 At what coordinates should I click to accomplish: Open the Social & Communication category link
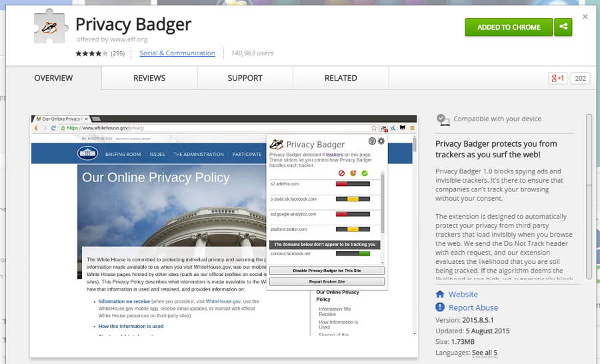[177, 53]
